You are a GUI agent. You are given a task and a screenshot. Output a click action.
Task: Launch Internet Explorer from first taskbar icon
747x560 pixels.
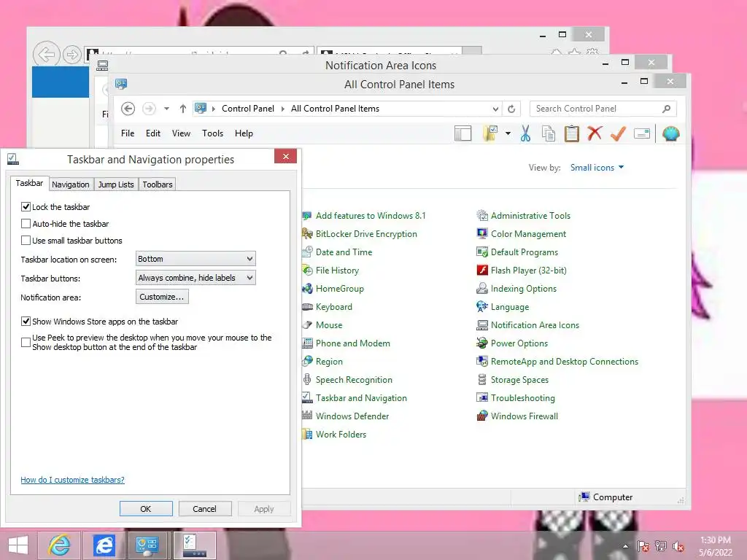(x=58, y=545)
